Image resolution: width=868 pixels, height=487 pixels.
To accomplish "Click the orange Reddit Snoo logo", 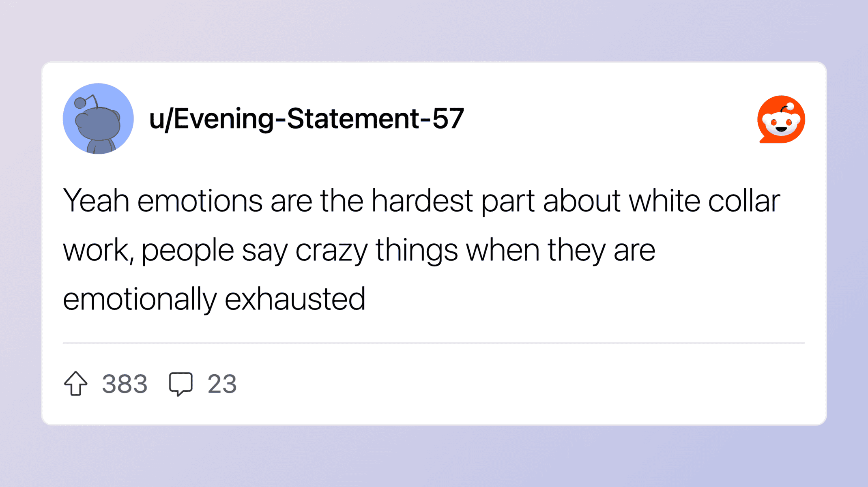I will [x=781, y=120].
